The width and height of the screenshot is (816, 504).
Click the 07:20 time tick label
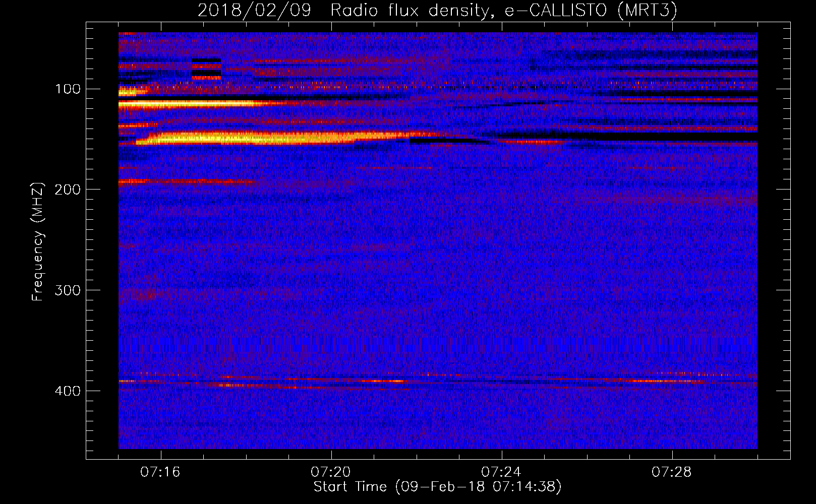tap(331, 472)
